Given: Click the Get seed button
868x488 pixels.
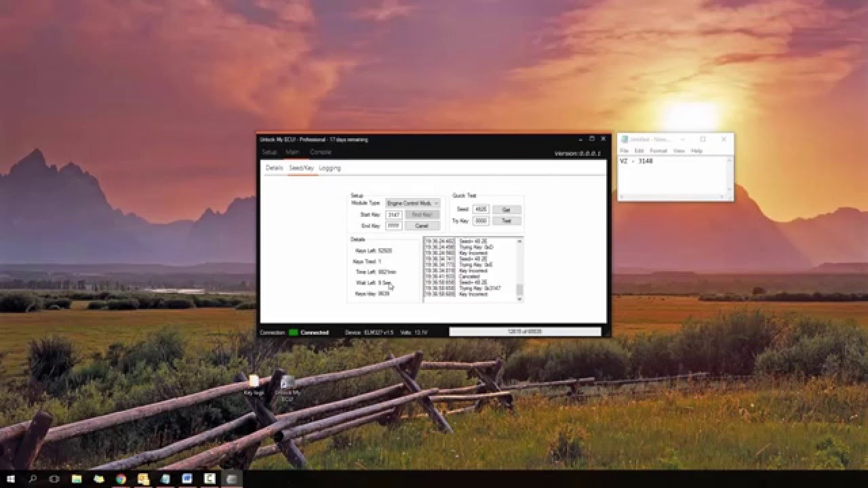Looking at the screenshot, I should point(507,209).
